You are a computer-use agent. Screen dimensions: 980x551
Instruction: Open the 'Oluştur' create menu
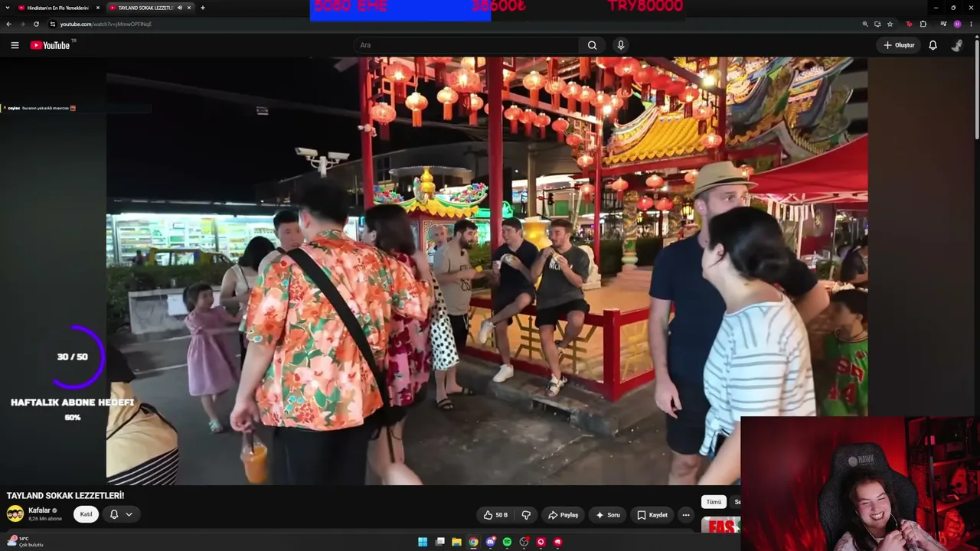pos(899,45)
